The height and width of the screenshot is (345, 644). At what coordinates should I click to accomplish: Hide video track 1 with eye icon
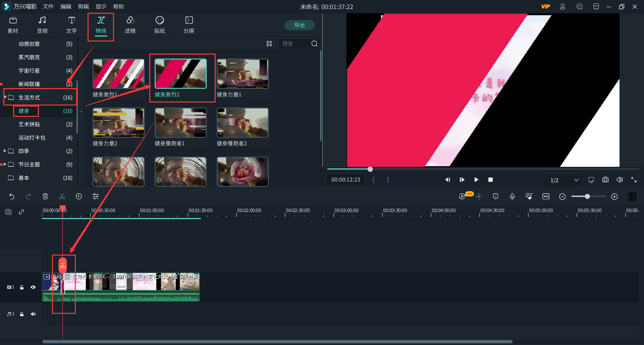pos(33,287)
